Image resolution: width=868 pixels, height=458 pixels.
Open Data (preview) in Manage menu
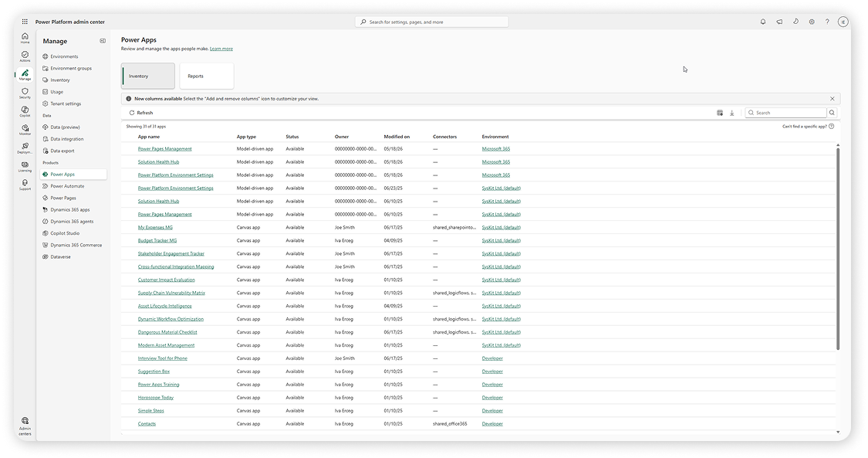tap(73, 127)
